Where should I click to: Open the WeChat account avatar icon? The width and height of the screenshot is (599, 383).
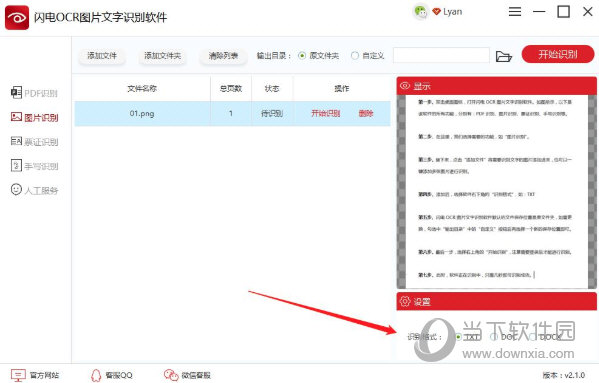click(421, 12)
